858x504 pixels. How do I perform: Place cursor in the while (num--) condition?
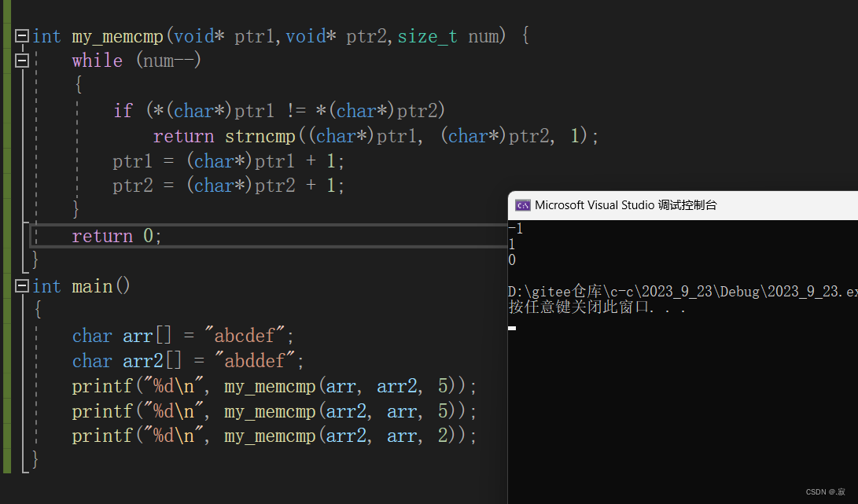(x=169, y=60)
